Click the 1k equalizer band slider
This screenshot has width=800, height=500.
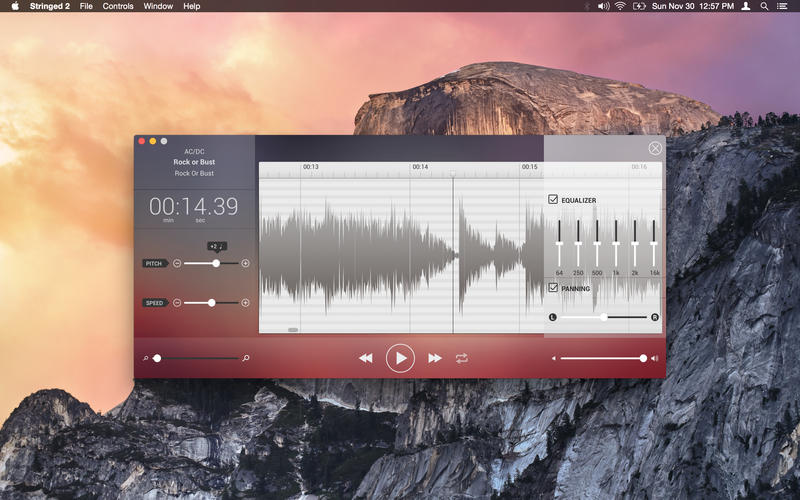616,241
